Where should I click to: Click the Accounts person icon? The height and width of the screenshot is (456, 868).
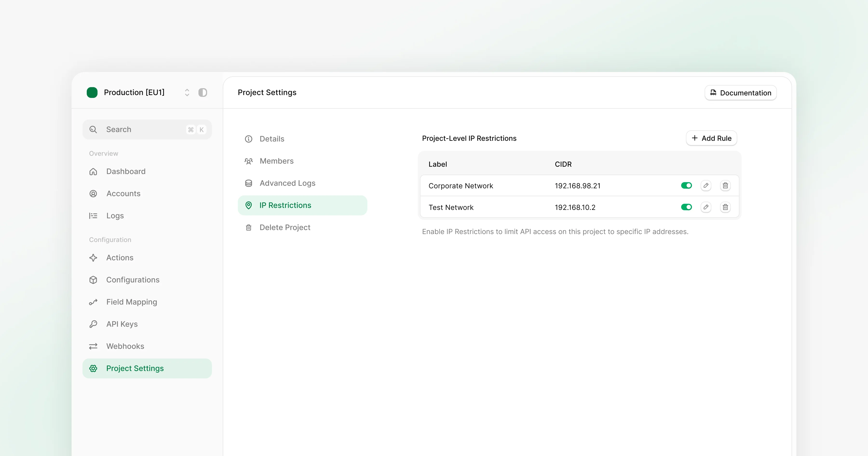[x=93, y=193]
